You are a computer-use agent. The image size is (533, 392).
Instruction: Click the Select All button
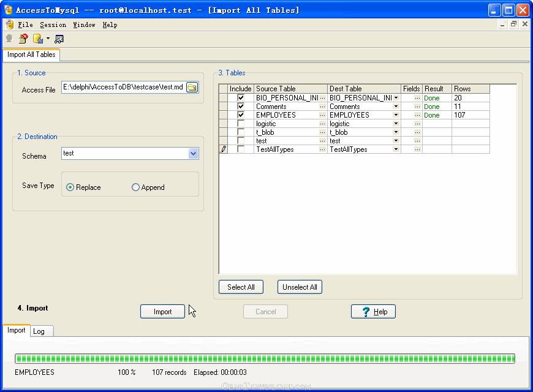241,287
